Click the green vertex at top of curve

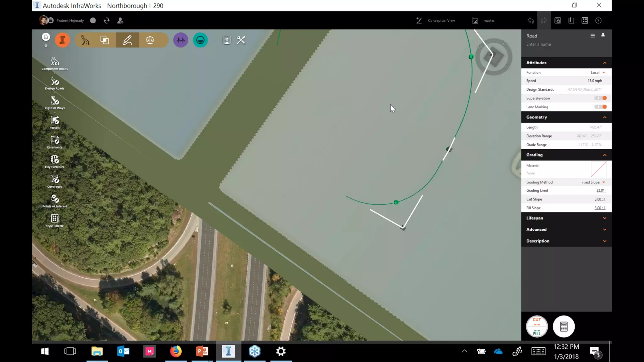(x=471, y=57)
